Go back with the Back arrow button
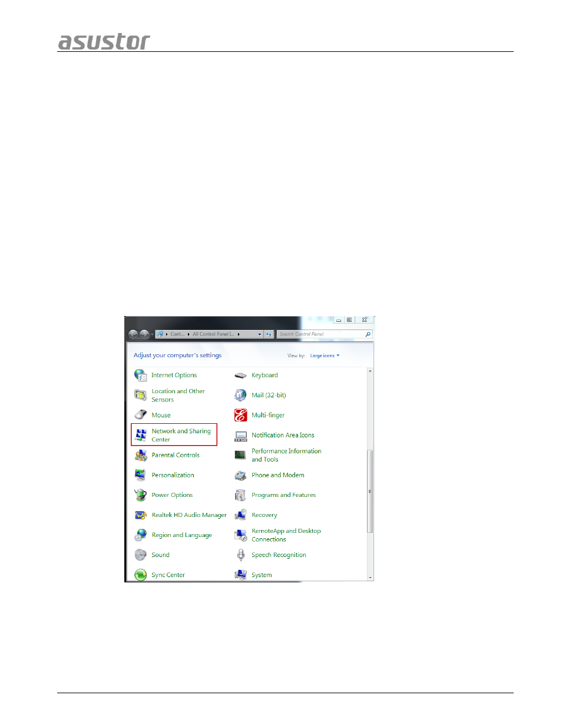Screen dimensions: 562x728 [x=133, y=334]
